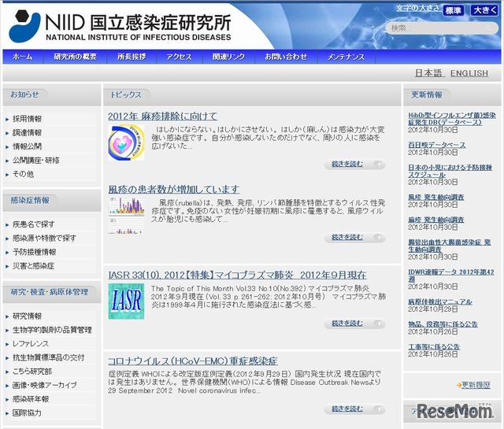
Task: Open the IASR 33(10) マイコプラズマ肺炎 headline
Action: [237, 275]
